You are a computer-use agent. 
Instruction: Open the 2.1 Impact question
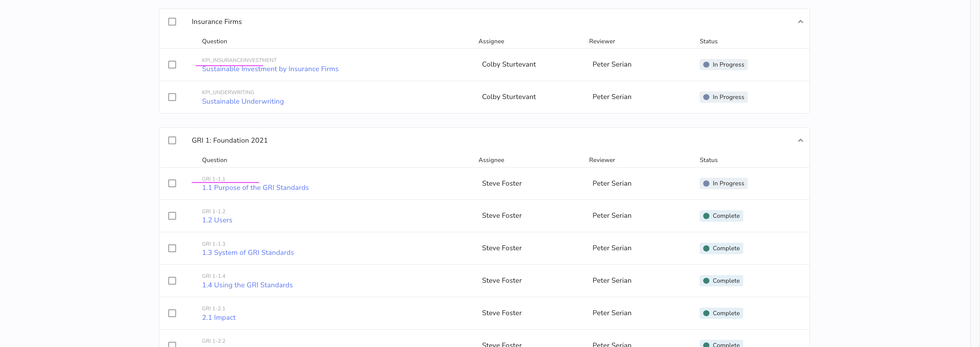pos(219,317)
